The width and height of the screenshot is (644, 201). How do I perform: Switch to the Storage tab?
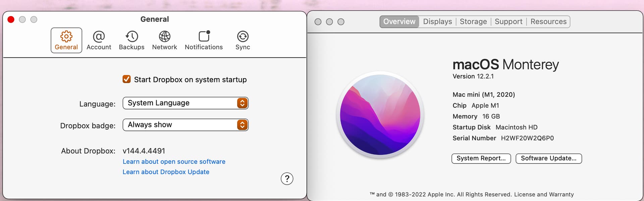(473, 22)
